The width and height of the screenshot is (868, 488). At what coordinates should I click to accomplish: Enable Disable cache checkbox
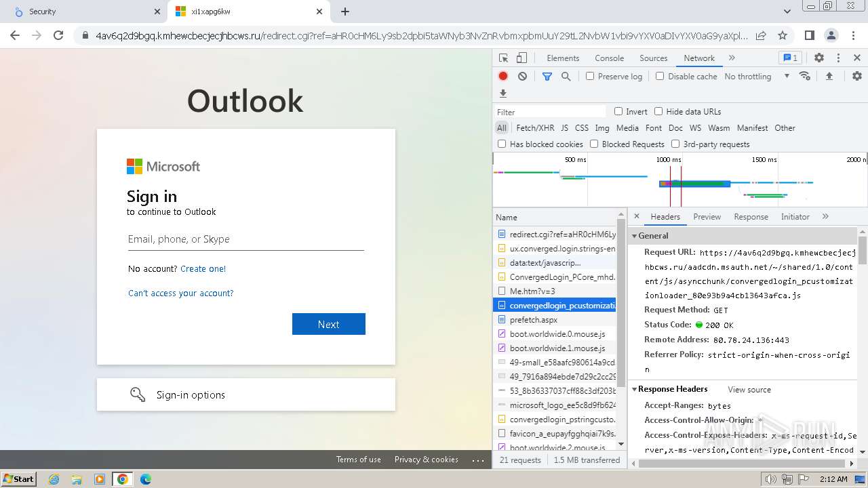click(x=660, y=77)
